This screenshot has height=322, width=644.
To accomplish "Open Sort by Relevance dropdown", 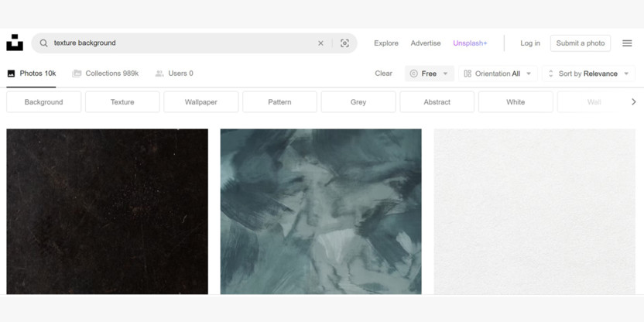I will point(587,74).
